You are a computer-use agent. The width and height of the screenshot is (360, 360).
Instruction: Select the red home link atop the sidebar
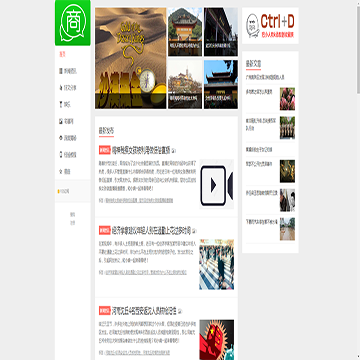pos(62,54)
